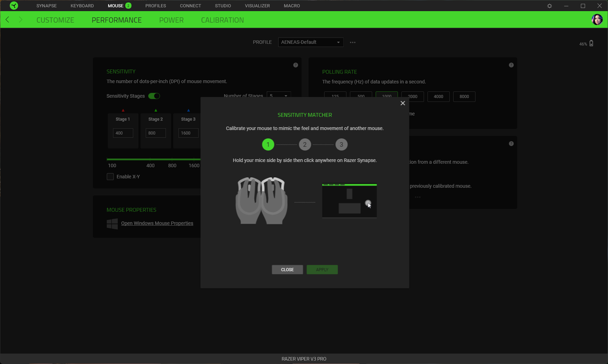Open the Visualizer tab

coord(257,6)
